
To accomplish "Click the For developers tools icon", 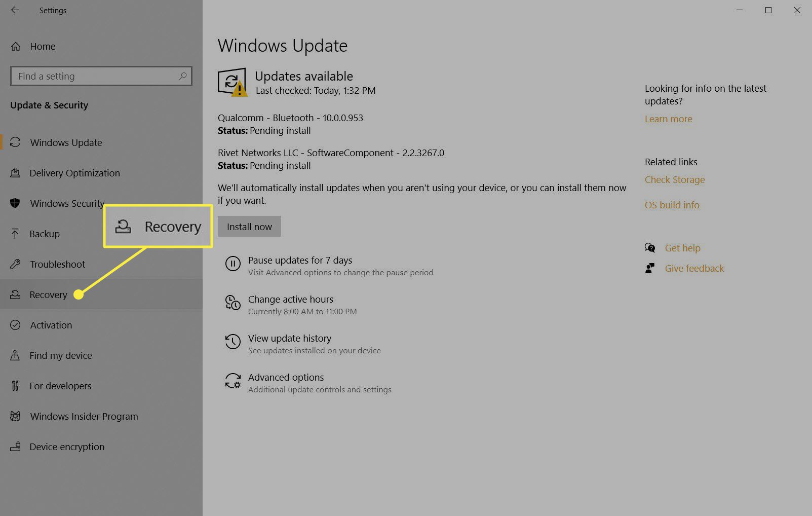I will (x=15, y=386).
